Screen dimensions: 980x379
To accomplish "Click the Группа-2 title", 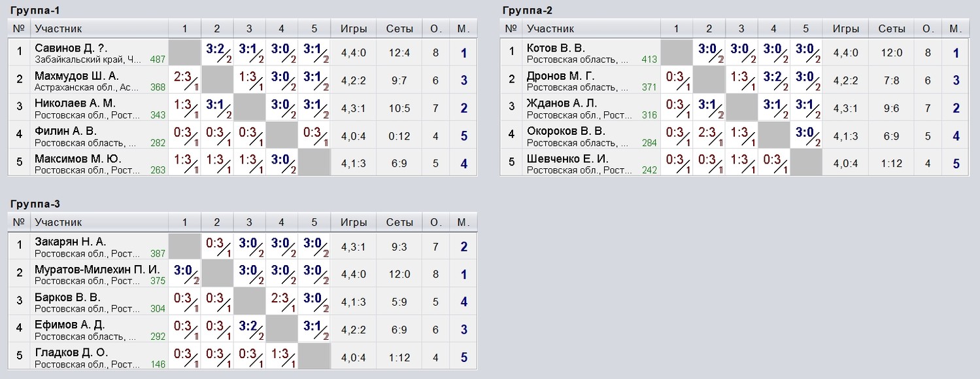I will [x=528, y=9].
